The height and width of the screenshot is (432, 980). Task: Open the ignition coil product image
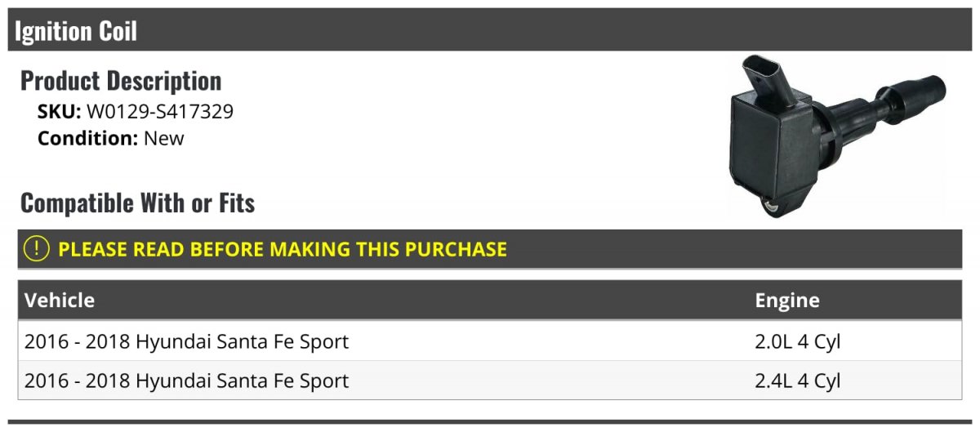pyautogui.click(x=835, y=137)
